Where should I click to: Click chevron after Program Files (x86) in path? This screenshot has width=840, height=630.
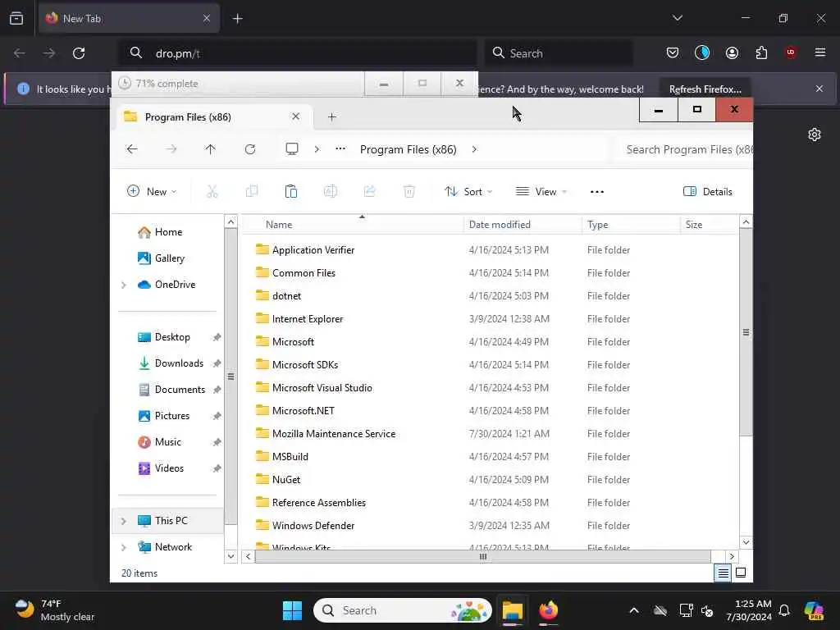click(x=474, y=149)
